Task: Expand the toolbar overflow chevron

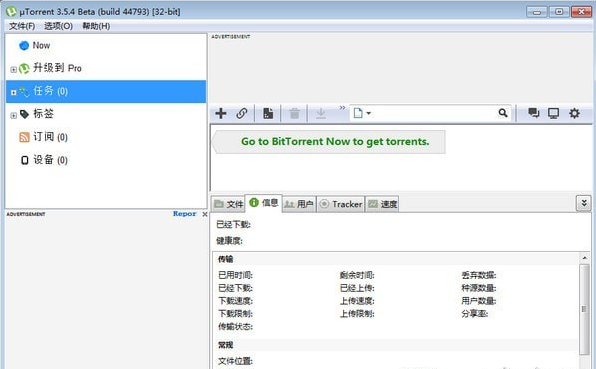Action: click(x=342, y=108)
